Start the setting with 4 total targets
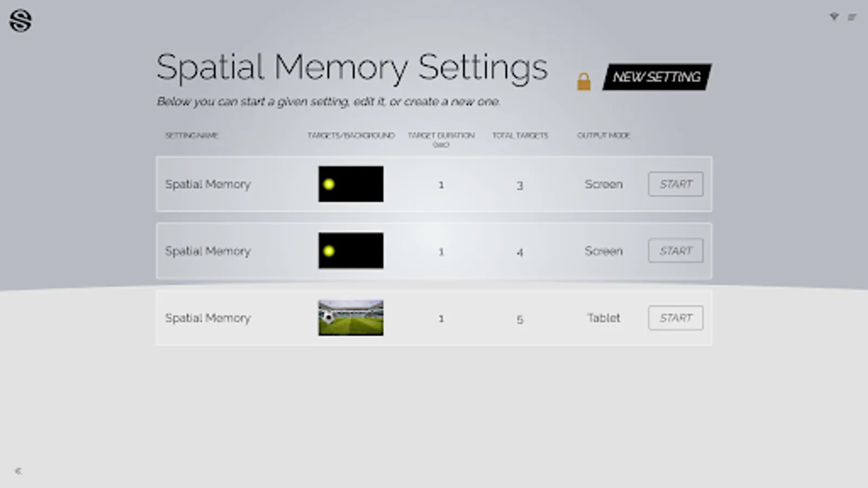 676,251
